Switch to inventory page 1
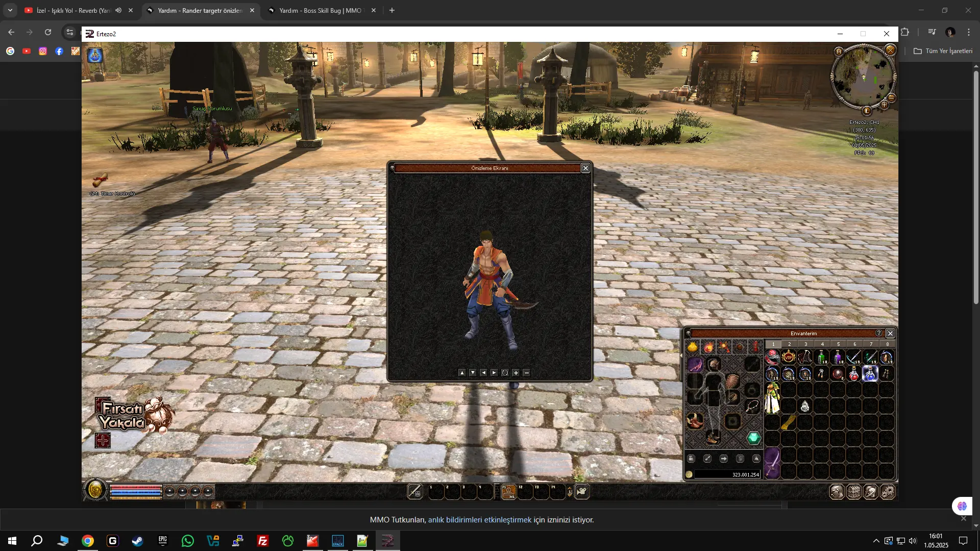 (773, 344)
